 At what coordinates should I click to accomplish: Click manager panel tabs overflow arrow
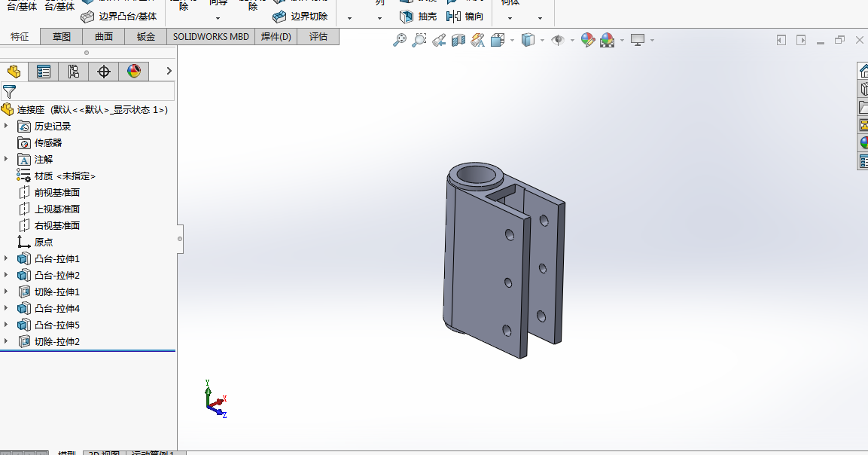tap(169, 71)
